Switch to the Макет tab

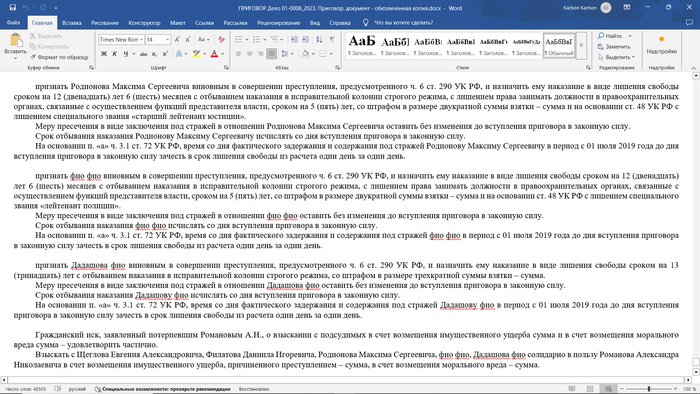coord(177,22)
